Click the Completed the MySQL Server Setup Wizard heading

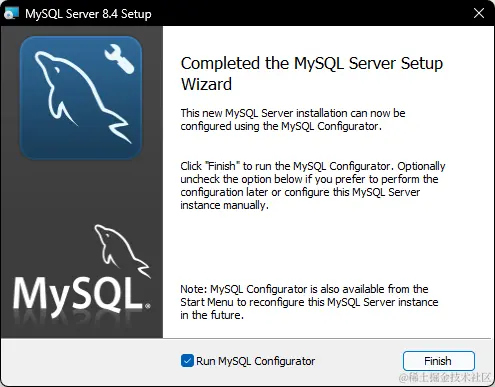(312, 74)
